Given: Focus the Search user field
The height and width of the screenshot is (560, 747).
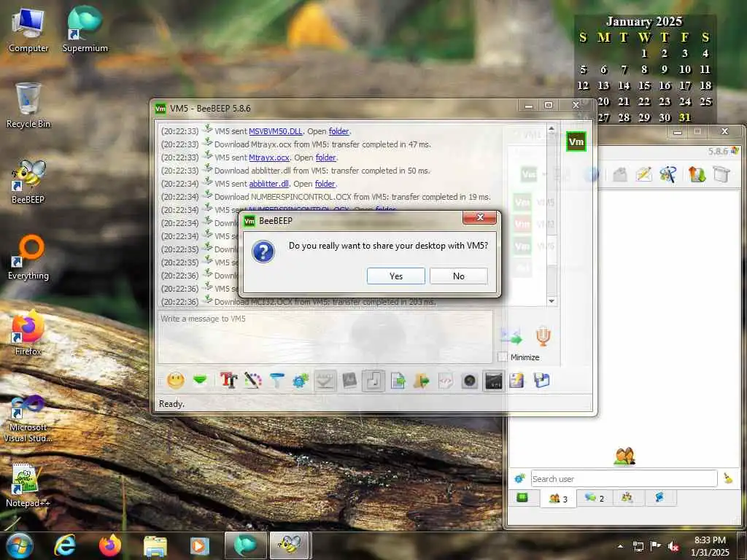Looking at the screenshot, I should point(624,478).
